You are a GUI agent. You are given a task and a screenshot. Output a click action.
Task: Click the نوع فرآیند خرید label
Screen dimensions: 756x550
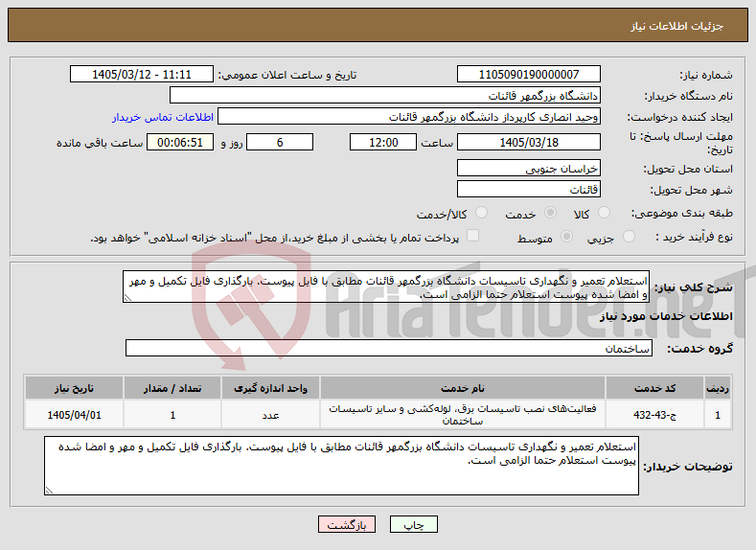(695, 238)
